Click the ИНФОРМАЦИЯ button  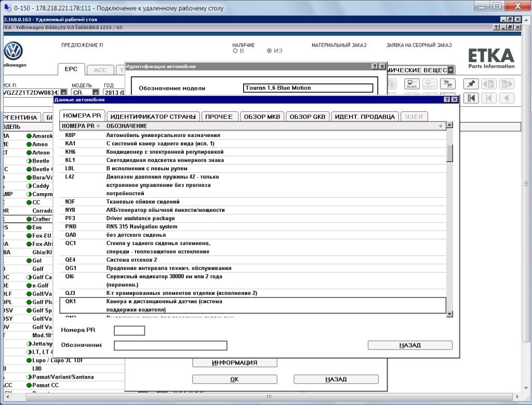(234, 362)
